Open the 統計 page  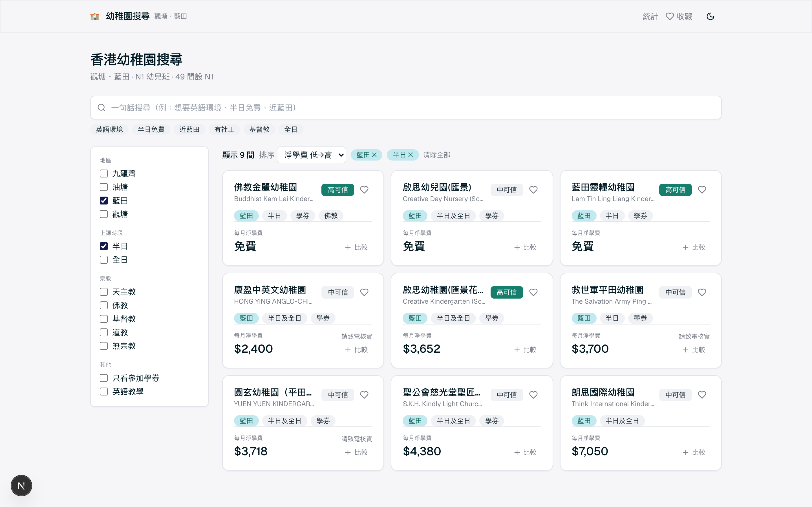coord(650,16)
